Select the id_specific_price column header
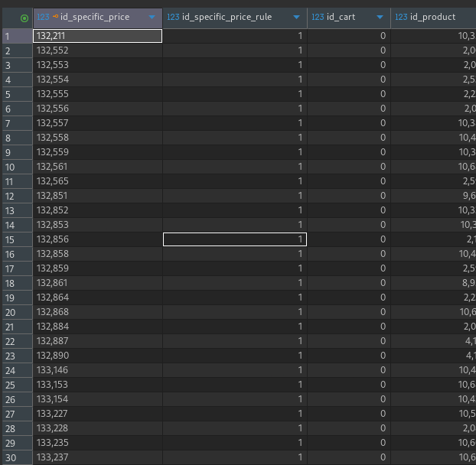476x465 pixels. coord(98,18)
